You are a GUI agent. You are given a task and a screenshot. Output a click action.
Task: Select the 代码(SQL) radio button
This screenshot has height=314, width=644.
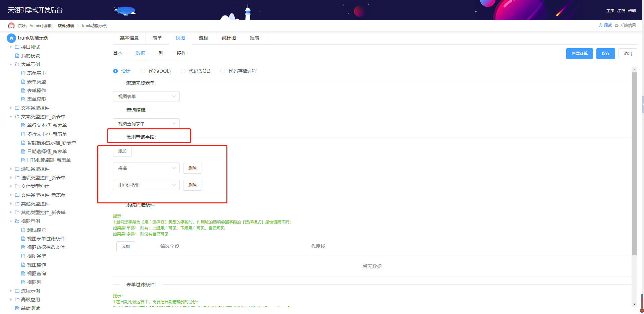tap(183, 71)
